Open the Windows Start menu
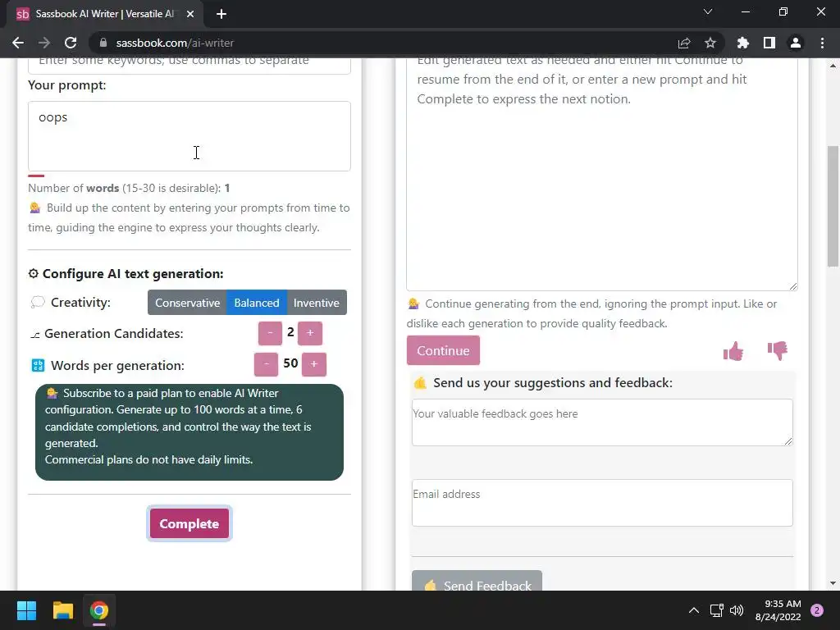The width and height of the screenshot is (840, 630). [x=26, y=610]
